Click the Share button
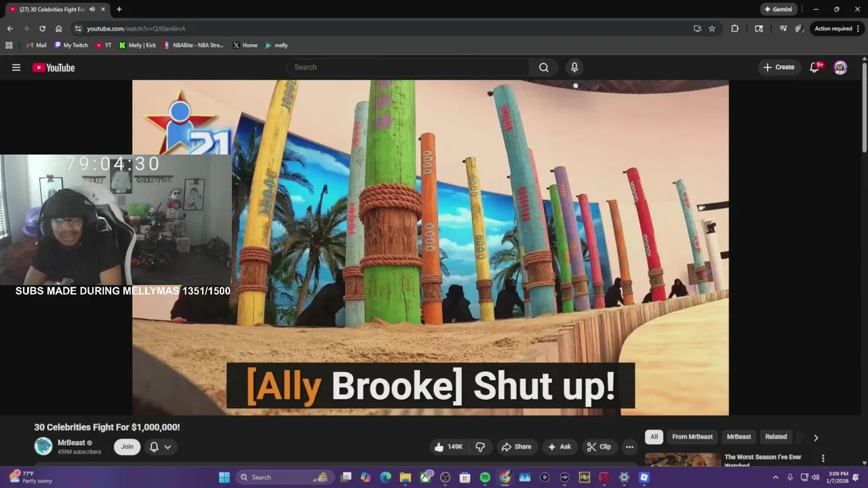Screen dimensions: 868x488 point(516,447)
